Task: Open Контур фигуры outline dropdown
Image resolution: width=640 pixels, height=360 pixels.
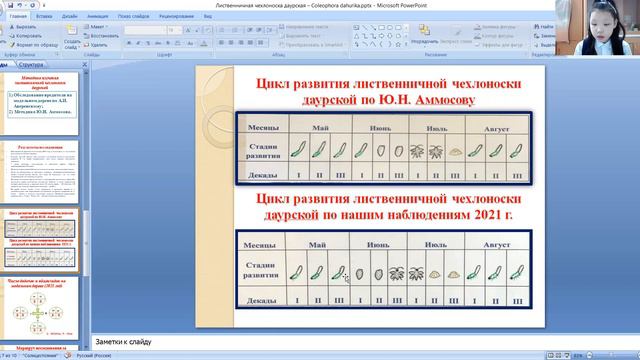Action: click(495, 36)
